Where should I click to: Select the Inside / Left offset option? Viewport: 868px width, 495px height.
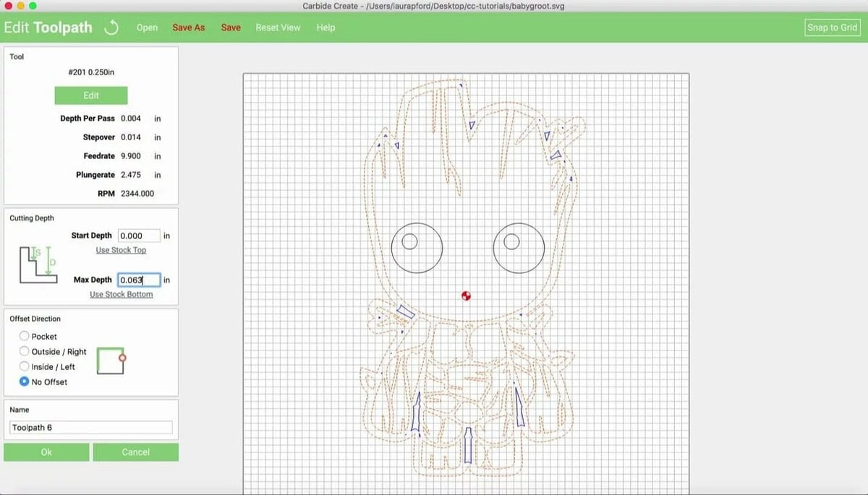point(25,367)
